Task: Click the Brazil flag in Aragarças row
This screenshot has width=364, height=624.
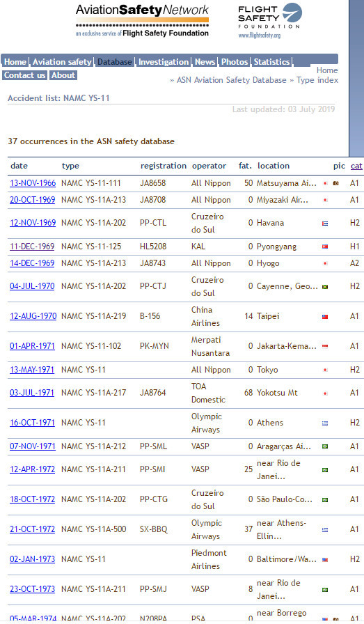Action: click(x=325, y=446)
